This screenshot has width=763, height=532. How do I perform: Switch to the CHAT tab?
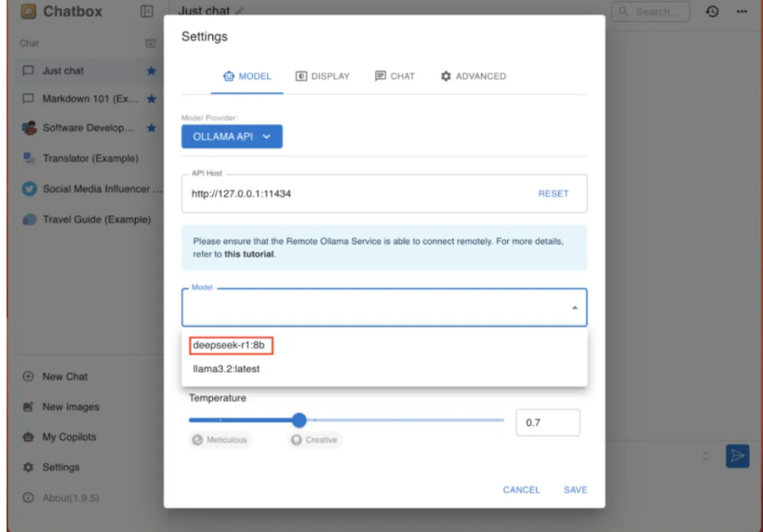(x=395, y=76)
